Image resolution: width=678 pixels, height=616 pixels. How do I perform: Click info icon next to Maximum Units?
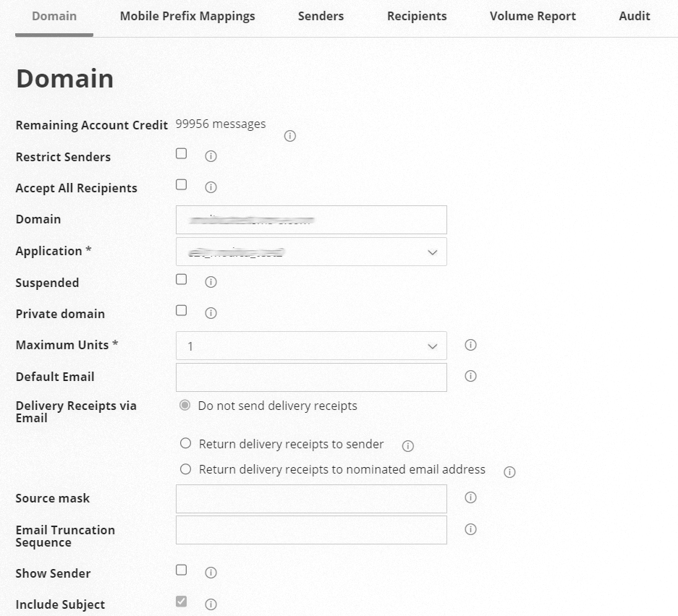pos(470,345)
